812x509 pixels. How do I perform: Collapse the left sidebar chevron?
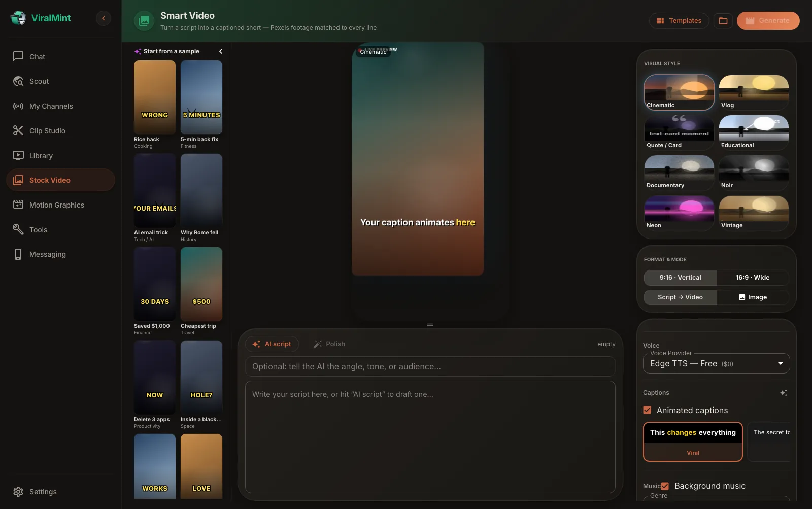click(104, 18)
